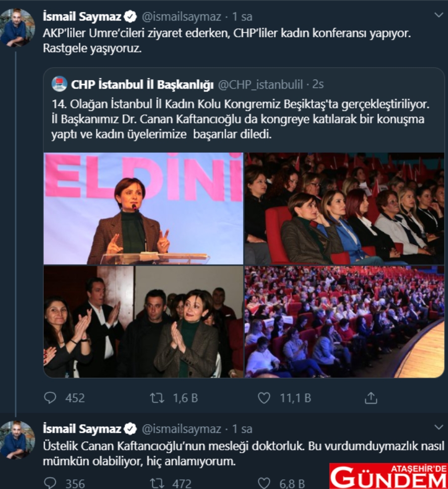View the wide photo of the full auditorium
Viewport: 448px width, 489px height.
pyautogui.click(x=344, y=321)
